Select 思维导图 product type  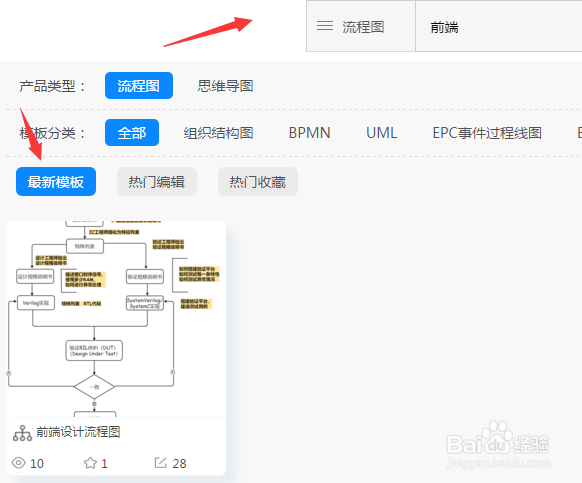pyautogui.click(x=225, y=86)
